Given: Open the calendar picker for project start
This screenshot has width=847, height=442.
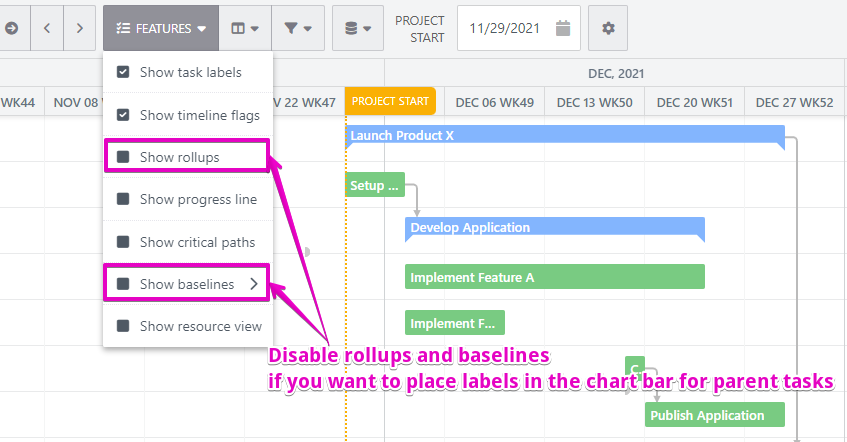Looking at the screenshot, I should pyautogui.click(x=563, y=29).
